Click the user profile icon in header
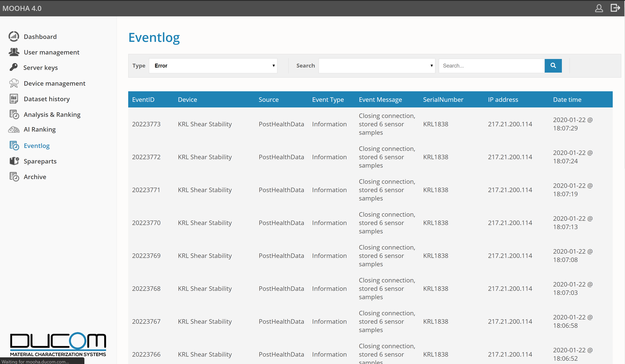Screen dimensions: 625x364 click(599, 8)
